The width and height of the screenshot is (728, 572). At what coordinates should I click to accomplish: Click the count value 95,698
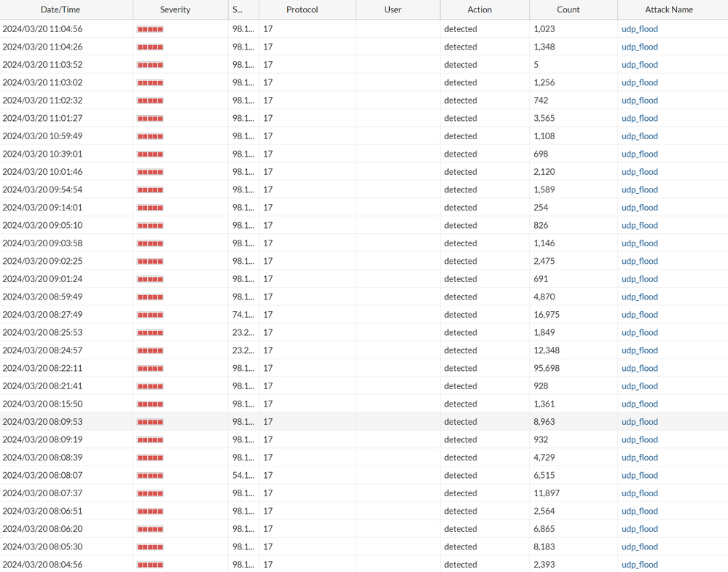pyautogui.click(x=547, y=368)
